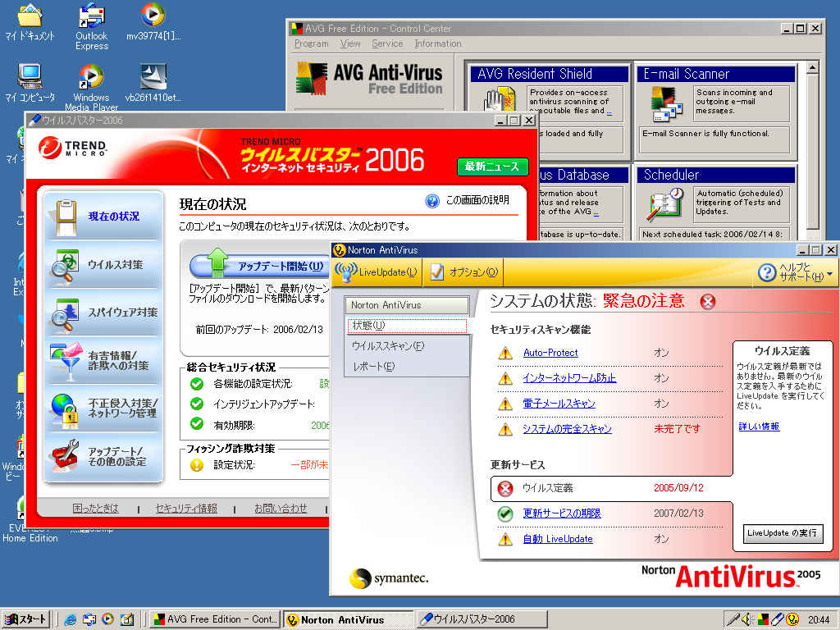840x630 pixels.
Task: Select ウイルススキャン(F) in Norton sidebar
Action: tap(388, 346)
